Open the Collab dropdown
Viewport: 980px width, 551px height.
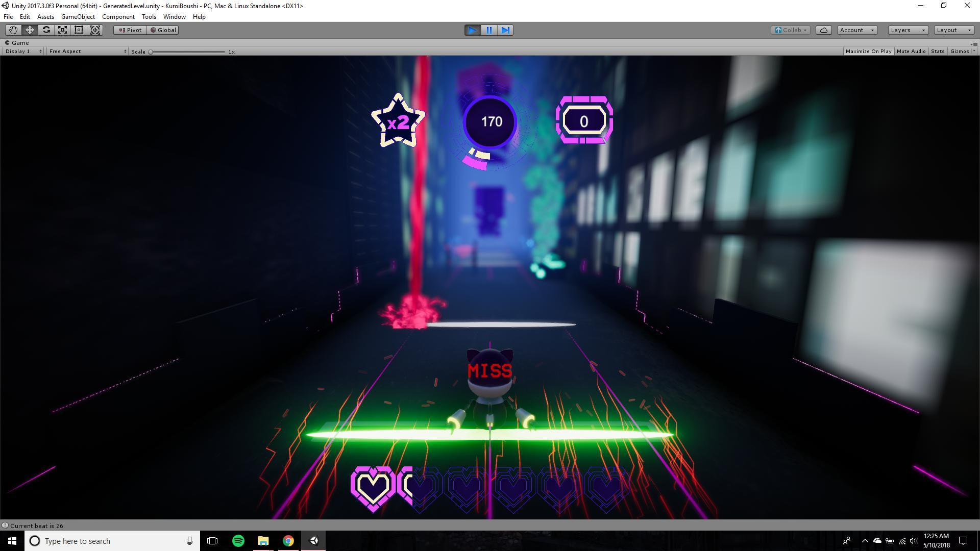point(790,30)
